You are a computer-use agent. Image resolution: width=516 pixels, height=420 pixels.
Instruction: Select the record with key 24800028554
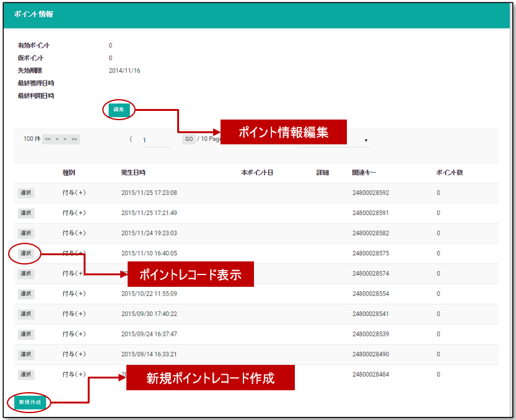(26, 294)
